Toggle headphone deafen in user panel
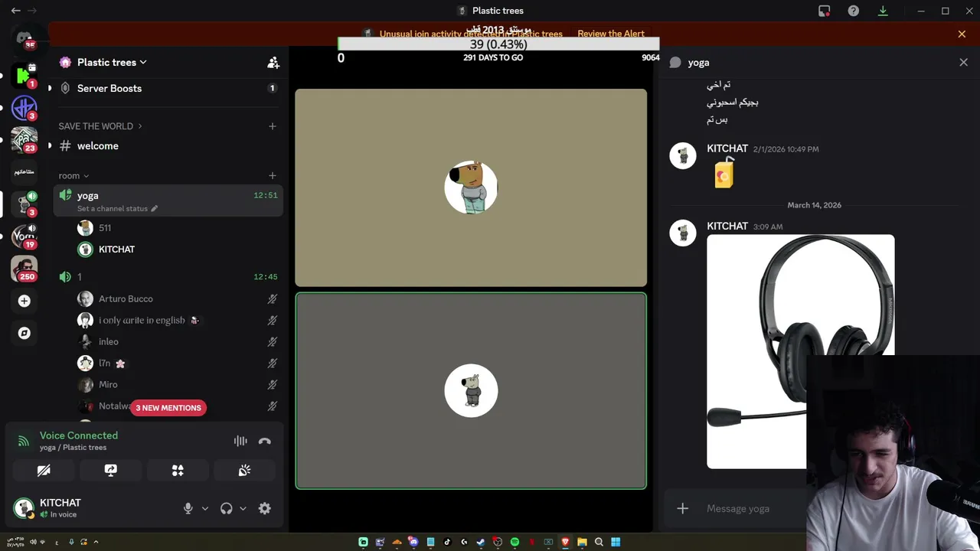980x551 pixels. pyautogui.click(x=227, y=508)
